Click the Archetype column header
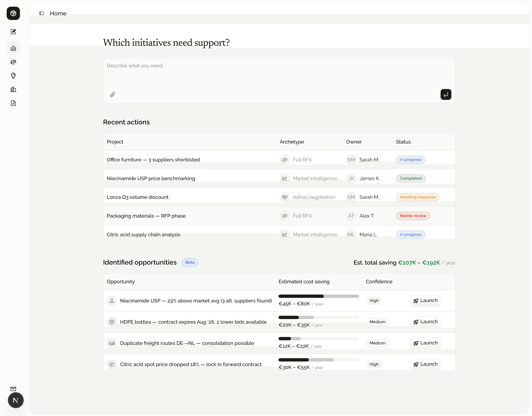The width and height of the screenshot is (532, 416). (x=292, y=142)
